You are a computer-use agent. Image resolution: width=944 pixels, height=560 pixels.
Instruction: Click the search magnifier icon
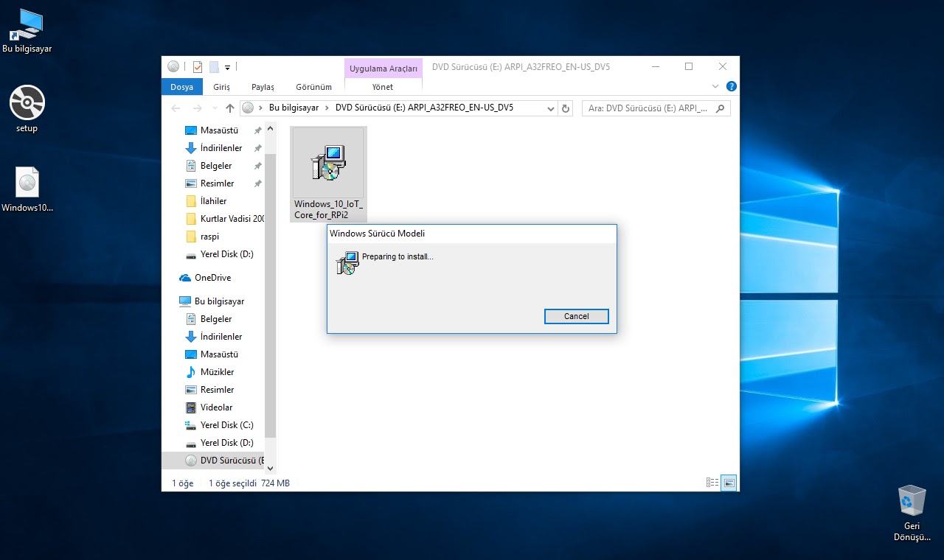[721, 108]
